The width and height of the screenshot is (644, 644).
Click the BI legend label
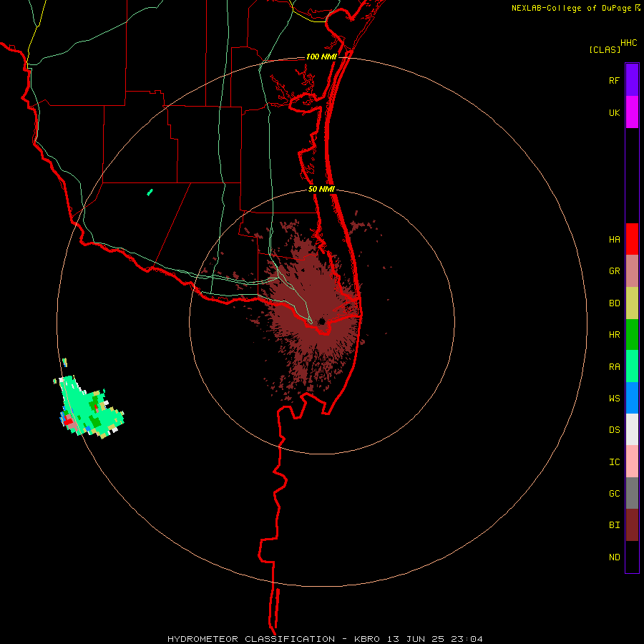pyautogui.click(x=614, y=525)
